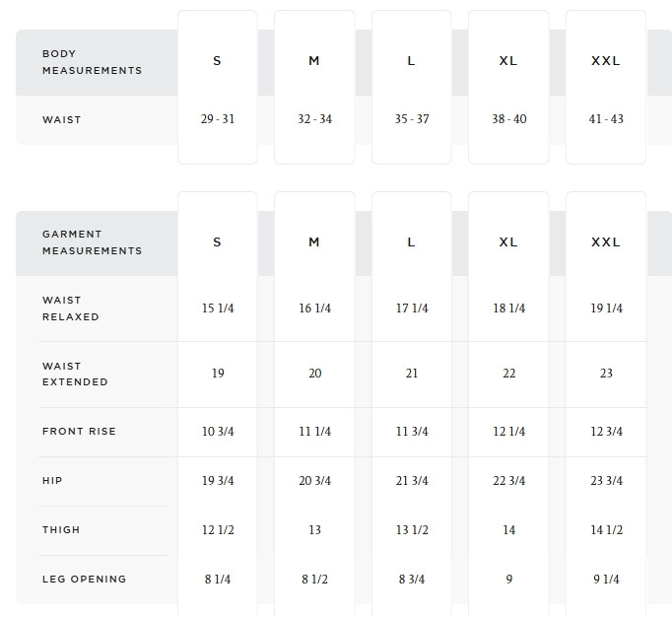Click the Leg Opening row label

pyautogui.click(x=85, y=580)
